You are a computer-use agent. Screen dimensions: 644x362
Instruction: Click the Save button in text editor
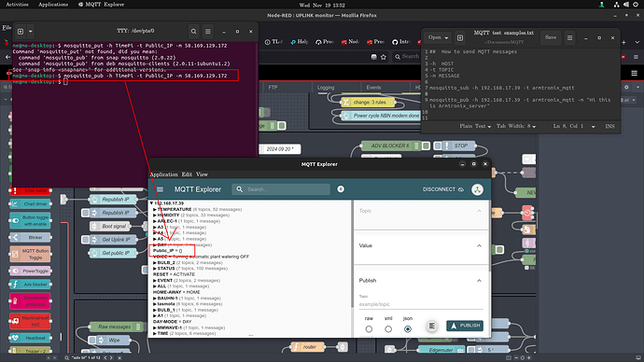551,37
